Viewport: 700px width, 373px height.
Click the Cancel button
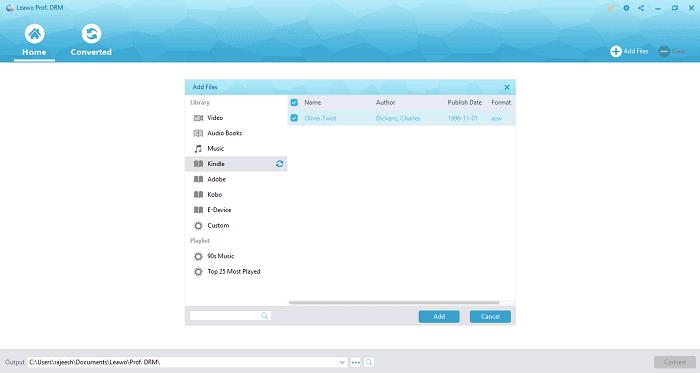click(490, 316)
